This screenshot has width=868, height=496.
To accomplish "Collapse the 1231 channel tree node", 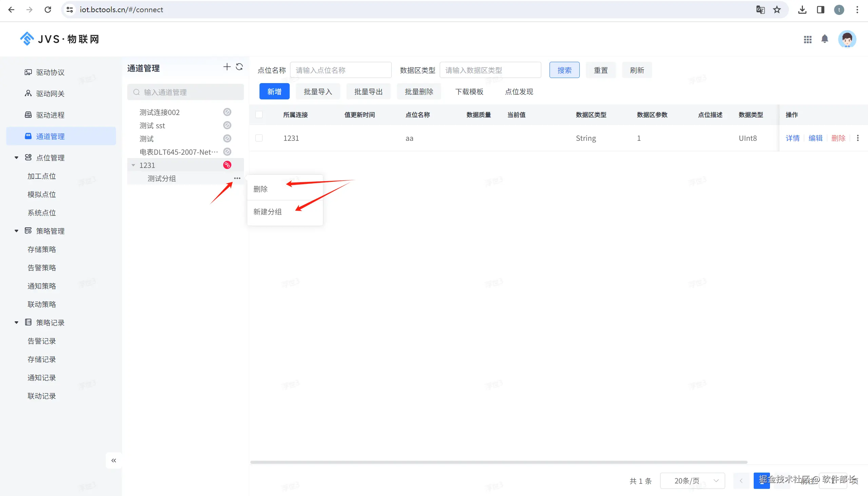I will [134, 165].
